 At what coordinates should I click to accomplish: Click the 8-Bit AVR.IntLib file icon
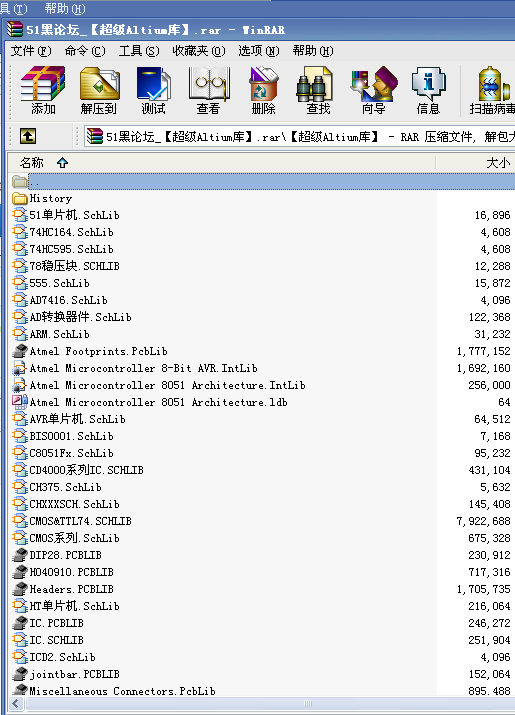[x=20, y=368]
